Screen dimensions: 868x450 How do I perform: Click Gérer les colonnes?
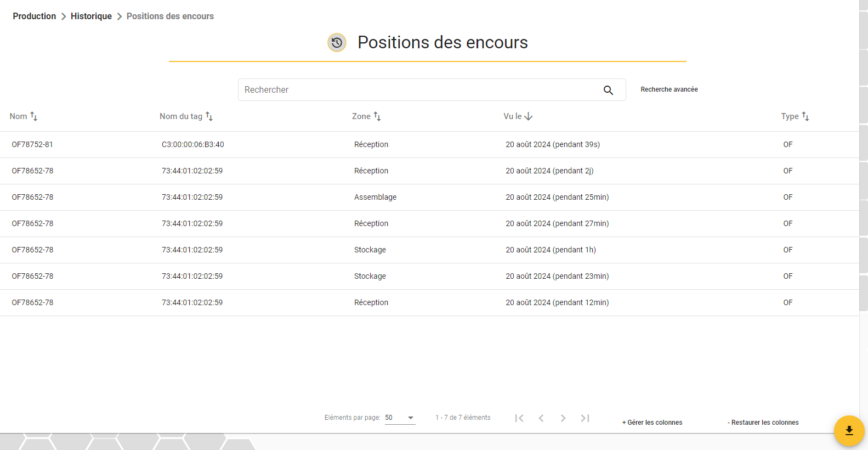[x=652, y=423]
